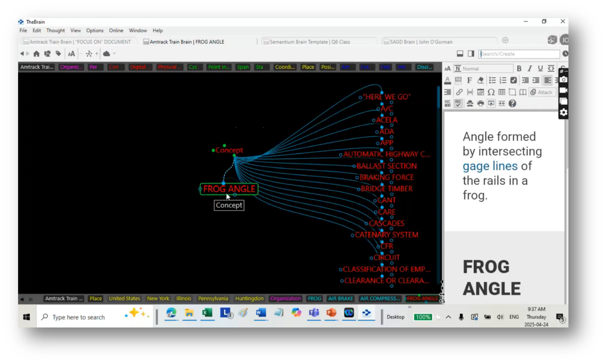Click the Organiz... pin in top bar
The height and width of the screenshot is (364, 605).
(71, 67)
